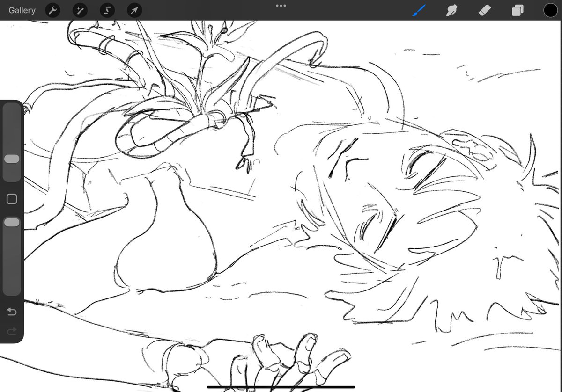Open the Layers panel
Image resolution: width=562 pixels, height=392 pixels.
(518, 10)
